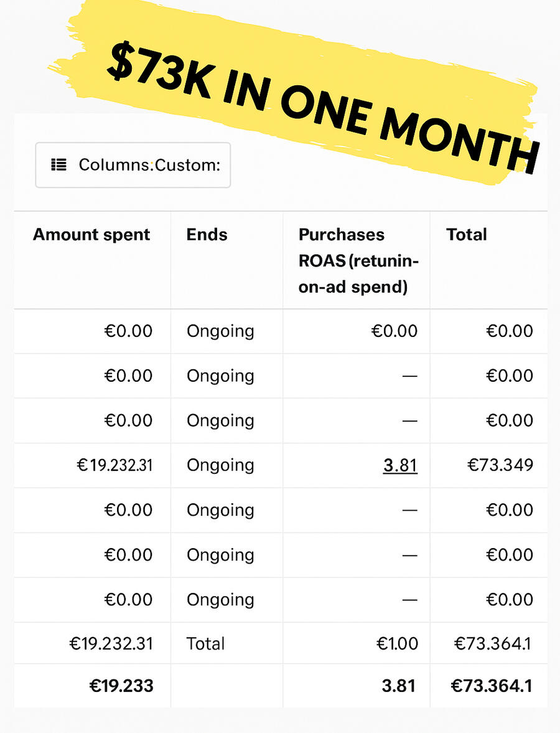Click the Total label in the Ends column
The height and width of the screenshot is (733, 560).
tap(206, 643)
